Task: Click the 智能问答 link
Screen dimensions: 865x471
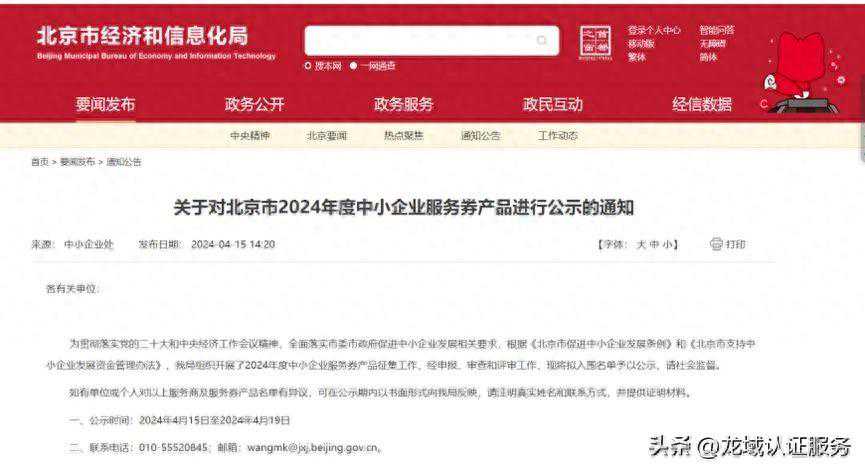Action: tap(717, 30)
